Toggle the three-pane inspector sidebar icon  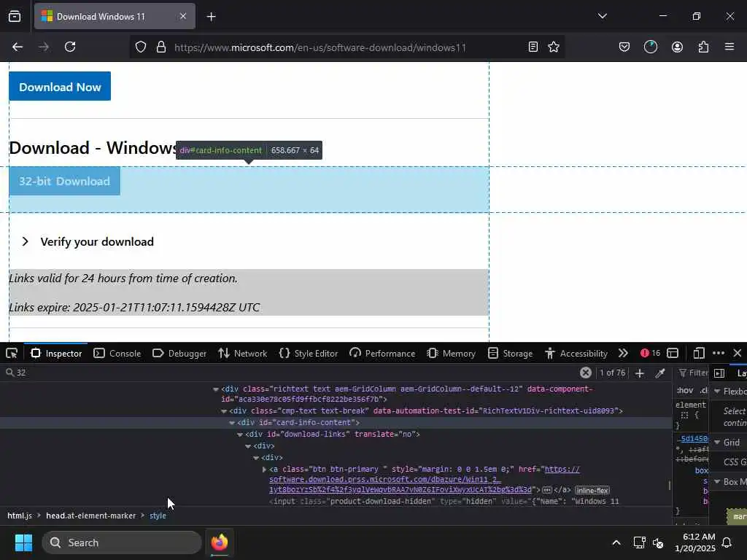click(719, 373)
